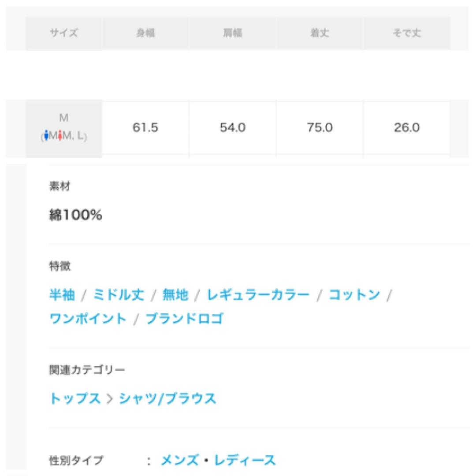The image size is (476, 476).
Task: Click the 75.0 着丈 measurement cell
Action: coord(320,127)
